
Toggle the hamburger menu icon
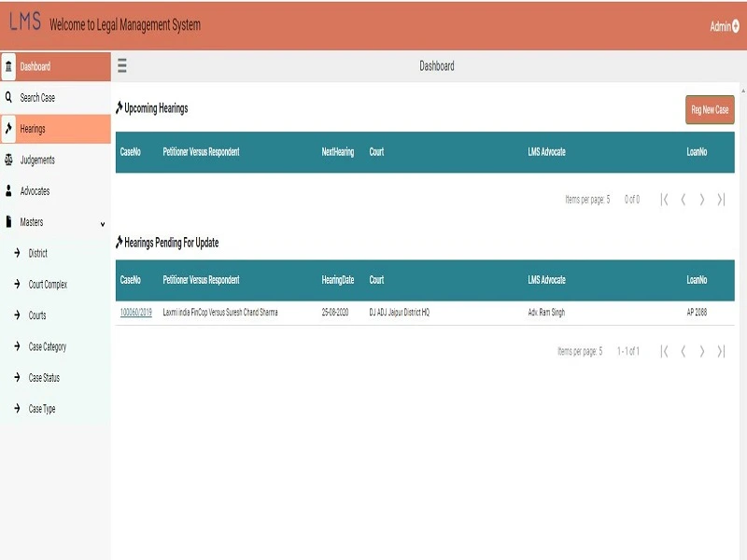click(122, 66)
